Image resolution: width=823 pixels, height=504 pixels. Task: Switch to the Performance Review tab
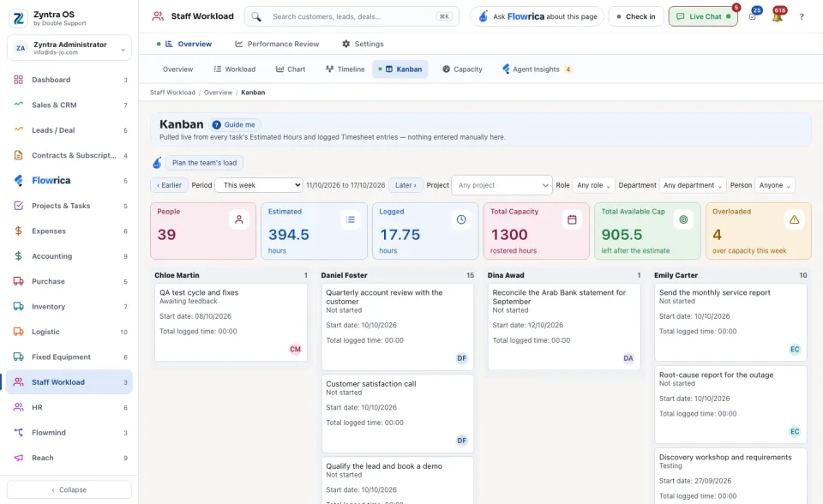[x=277, y=44]
